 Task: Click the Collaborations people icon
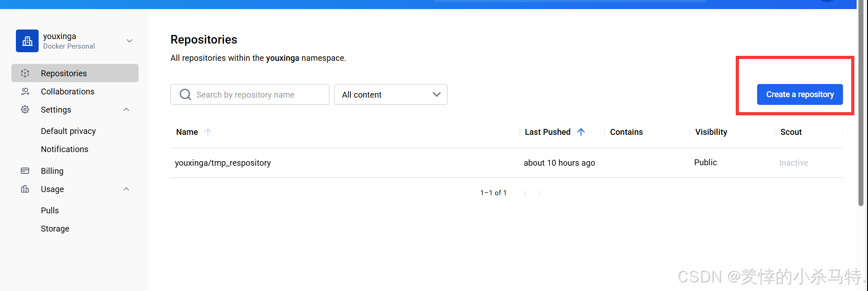tap(25, 92)
